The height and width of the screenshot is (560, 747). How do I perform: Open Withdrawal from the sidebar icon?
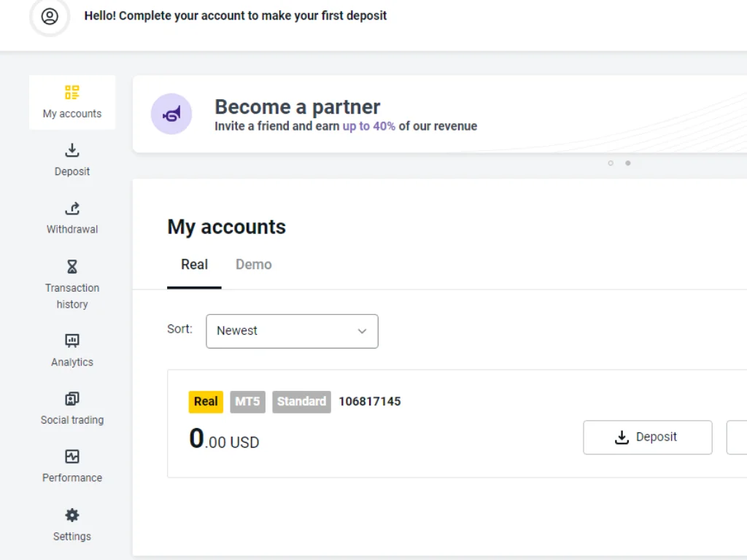(x=71, y=209)
